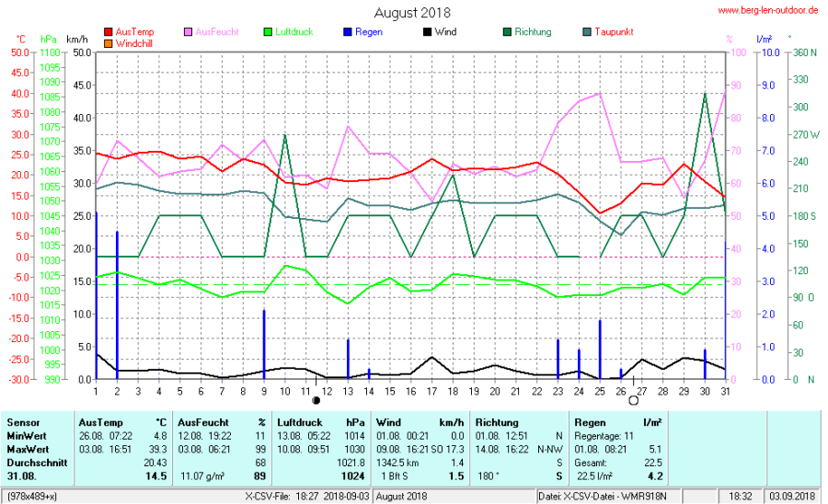Select the Luftdruck column header in table
The width and height of the screenshot is (828, 504).
[x=296, y=422]
